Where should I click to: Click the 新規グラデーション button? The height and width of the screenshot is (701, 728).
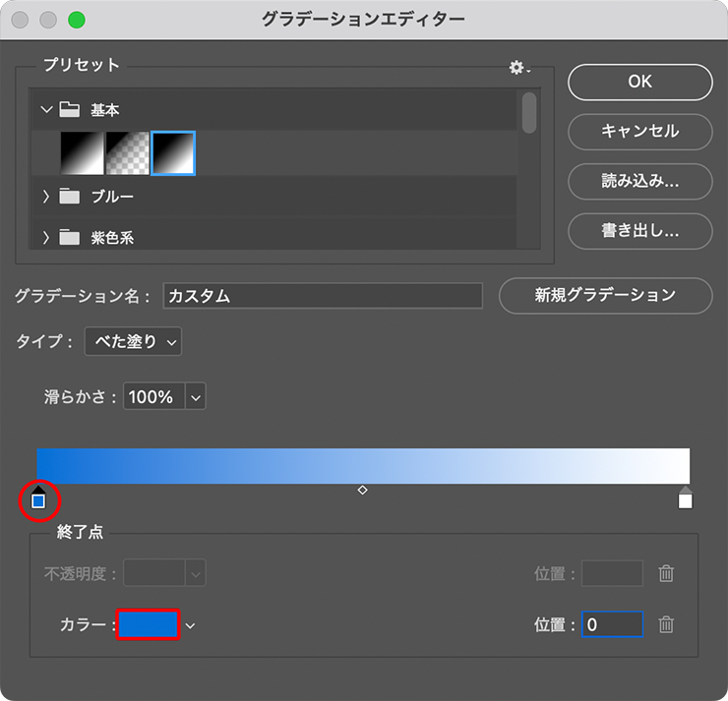[605, 295]
